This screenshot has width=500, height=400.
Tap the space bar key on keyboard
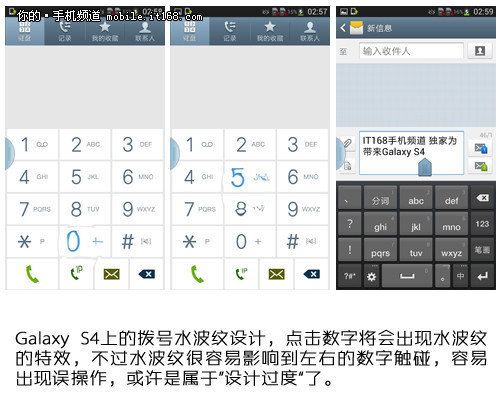coord(407,276)
